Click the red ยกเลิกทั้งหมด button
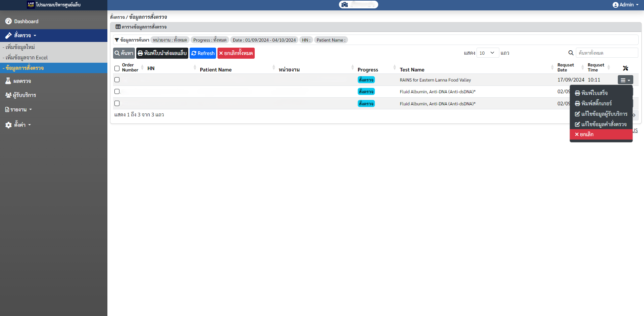Viewport: 644px width, 316px height. (236, 53)
